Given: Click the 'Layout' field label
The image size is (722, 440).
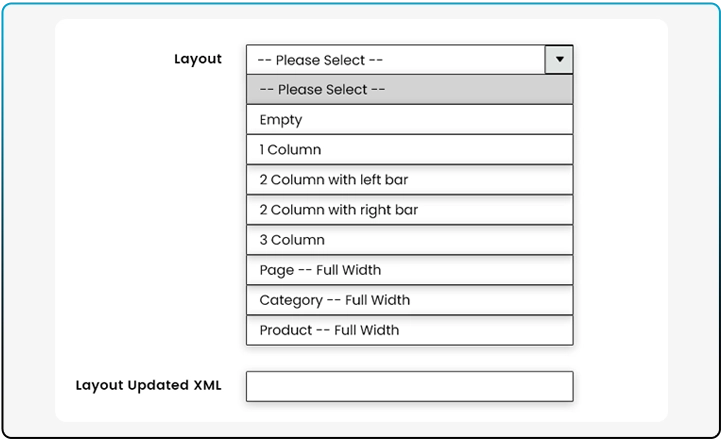Looking at the screenshot, I should point(198,59).
